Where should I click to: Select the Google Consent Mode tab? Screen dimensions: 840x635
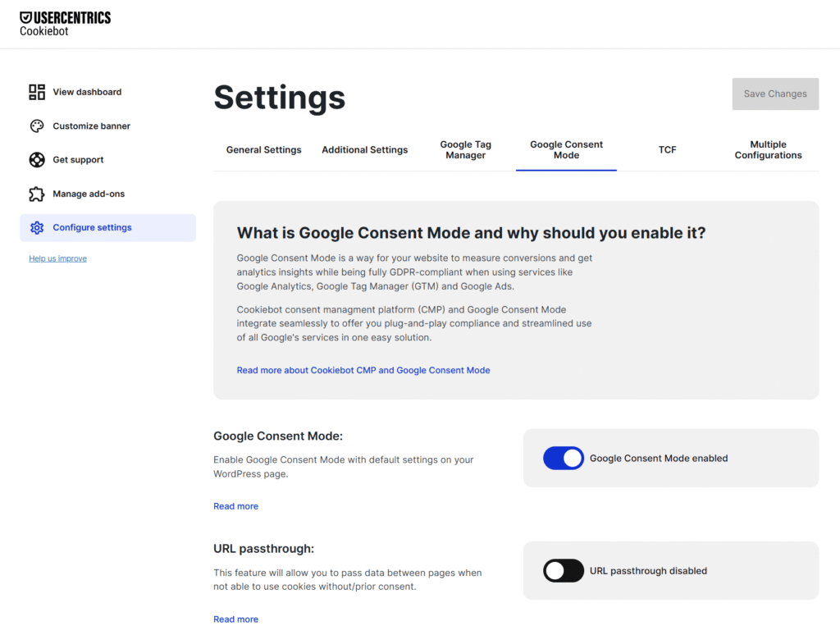pyautogui.click(x=566, y=150)
